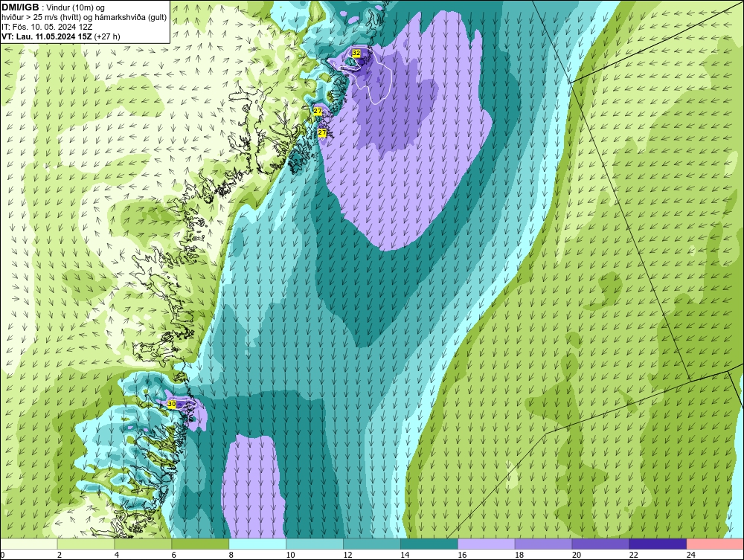Select the 20–22 m/s violet legend swatch
Screen dimensions: 744x560
click(x=600, y=544)
